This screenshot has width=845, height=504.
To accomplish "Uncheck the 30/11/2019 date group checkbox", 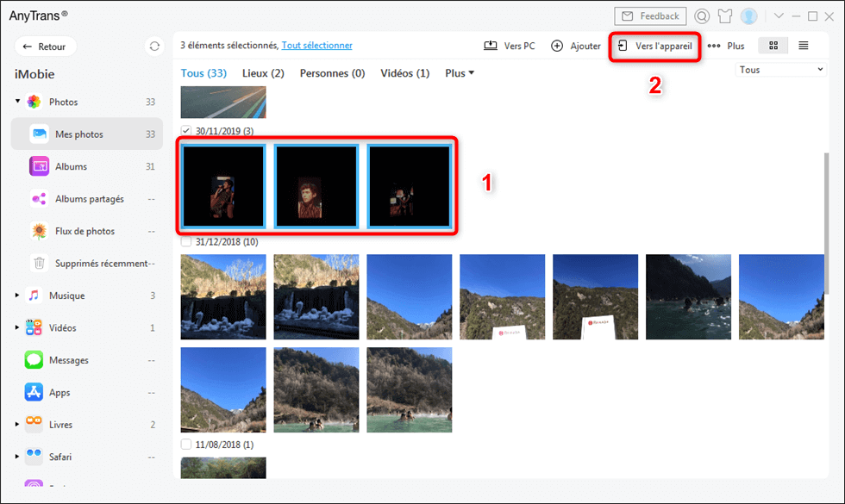I will [186, 131].
